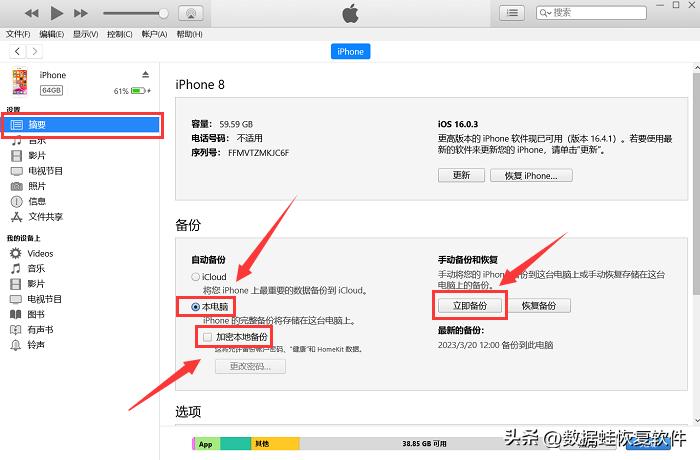Select 照片 in the sidebar
700x460 pixels.
coord(37,186)
